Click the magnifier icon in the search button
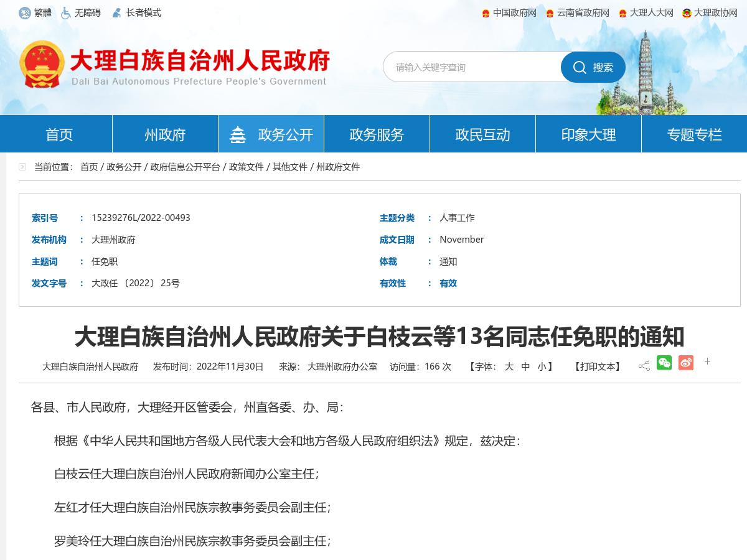 point(580,67)
